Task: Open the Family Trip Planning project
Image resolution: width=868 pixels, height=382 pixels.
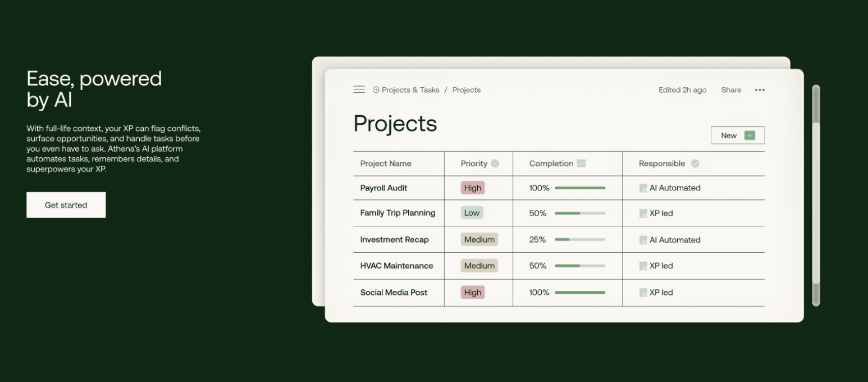Action: (x=398, y=213)
